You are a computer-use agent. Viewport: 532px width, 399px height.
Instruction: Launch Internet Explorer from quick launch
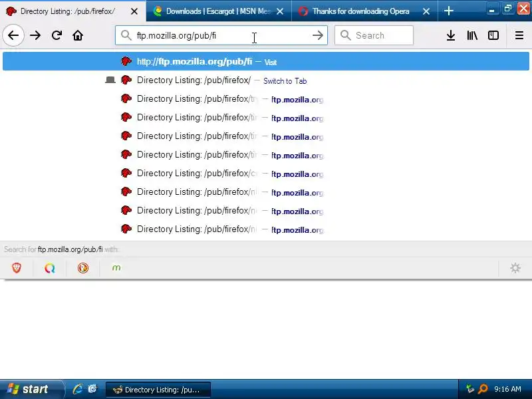78,389
